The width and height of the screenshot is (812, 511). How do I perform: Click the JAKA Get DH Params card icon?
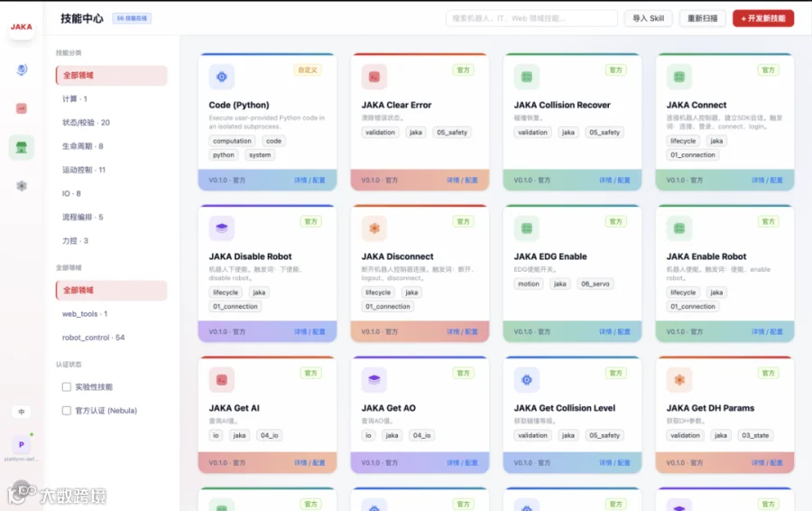tap(678, 380)
